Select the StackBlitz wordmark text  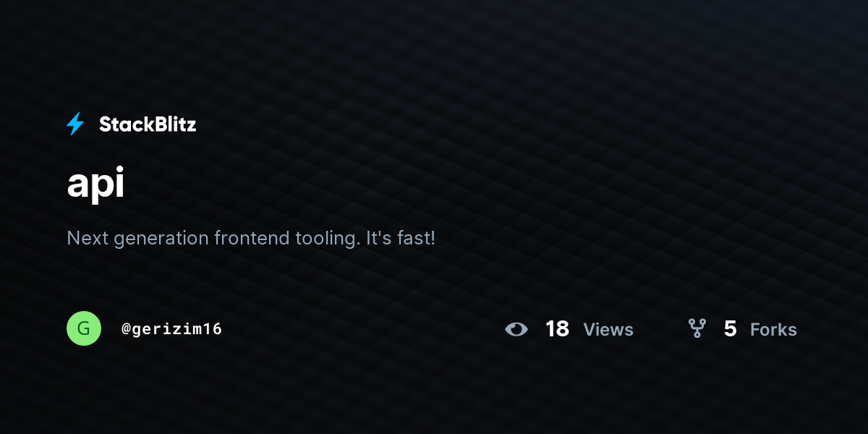148,124
